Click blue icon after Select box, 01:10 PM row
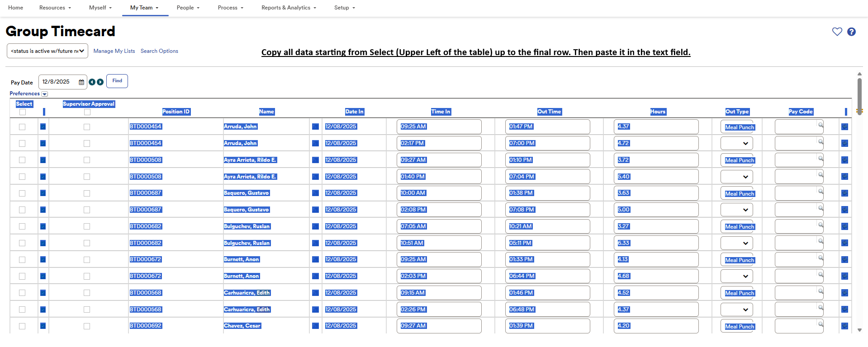Viewport: 868px width, 347px height. point(43,160)
